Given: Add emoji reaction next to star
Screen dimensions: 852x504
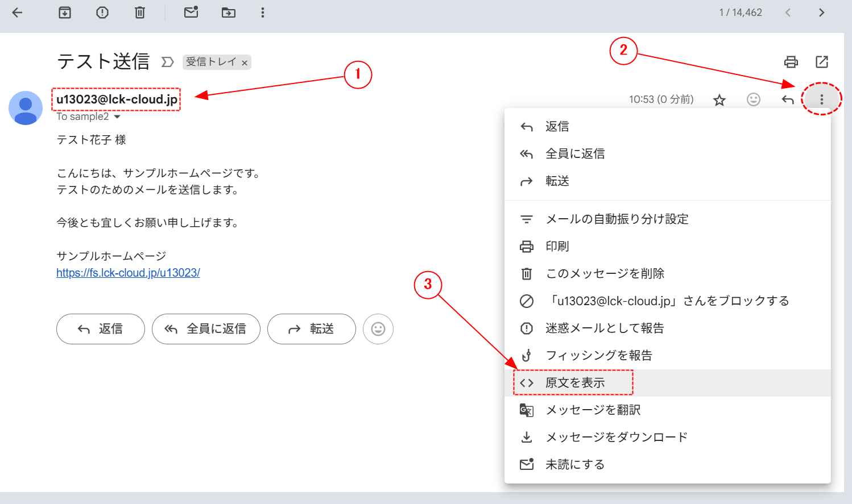Looking at the screenshot, I should 754,100.
